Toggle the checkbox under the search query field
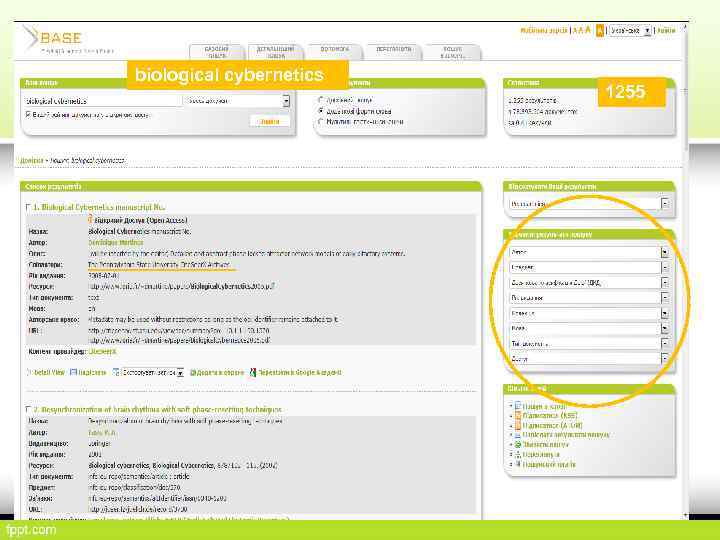 click(28, 114)
